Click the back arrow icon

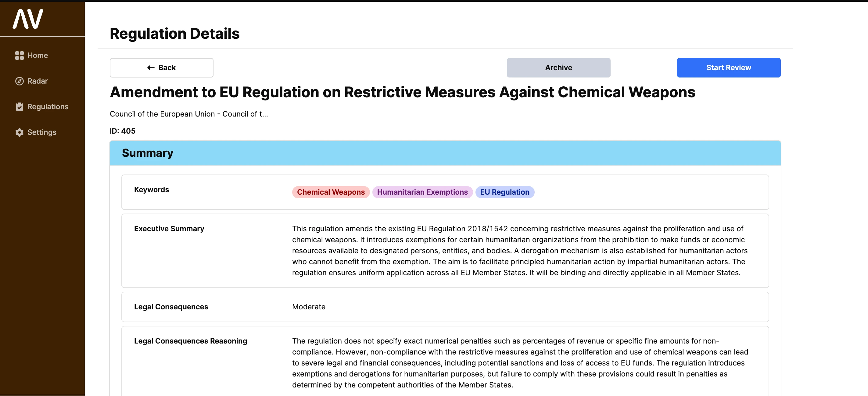[151, 68]
